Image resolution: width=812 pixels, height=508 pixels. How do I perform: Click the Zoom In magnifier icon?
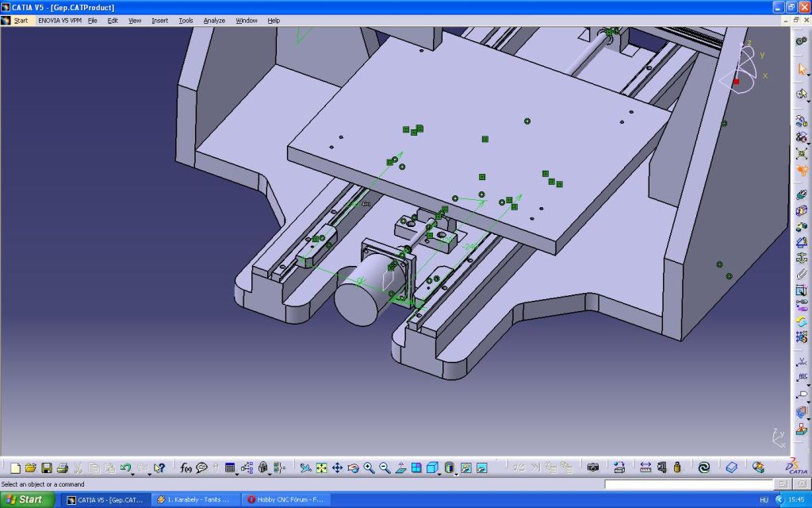click(369, 468)
